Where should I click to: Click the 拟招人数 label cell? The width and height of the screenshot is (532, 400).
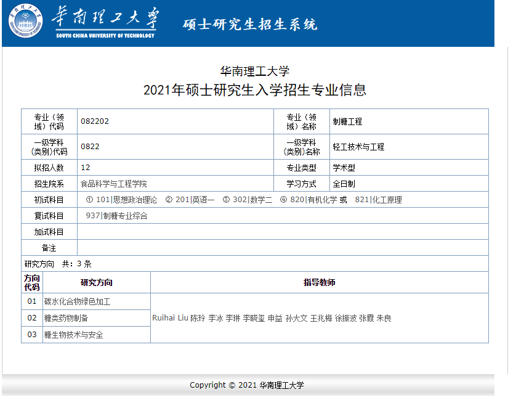click(49, 168)
